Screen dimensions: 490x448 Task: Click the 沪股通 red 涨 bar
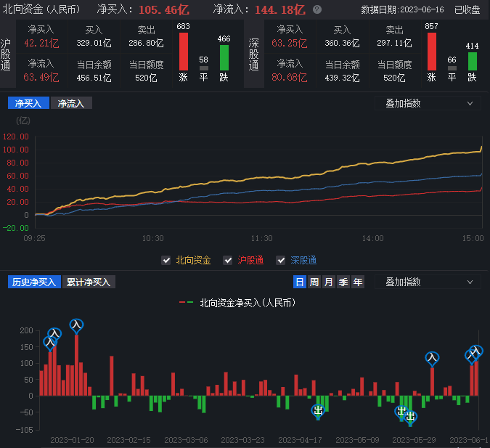point(183,52)
